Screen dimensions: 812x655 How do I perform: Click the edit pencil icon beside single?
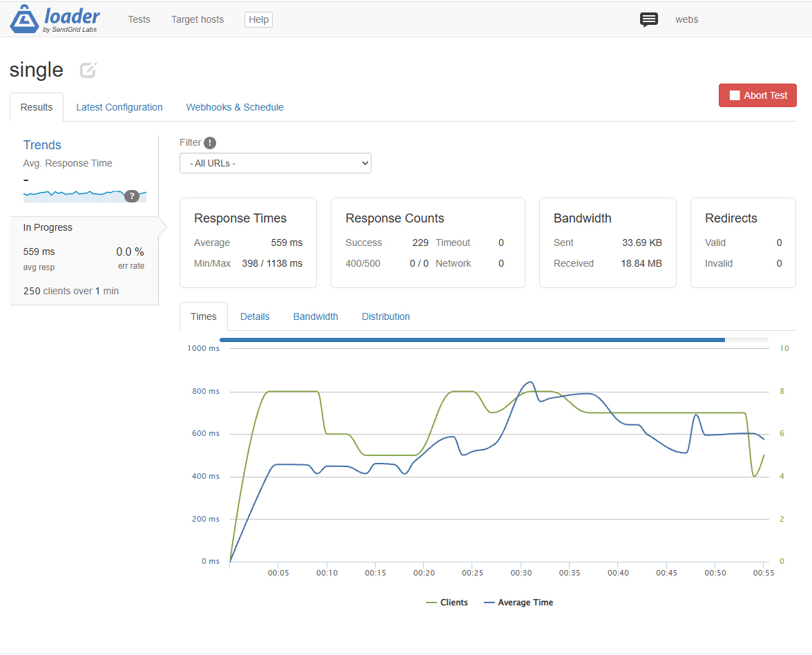(88, 70)
